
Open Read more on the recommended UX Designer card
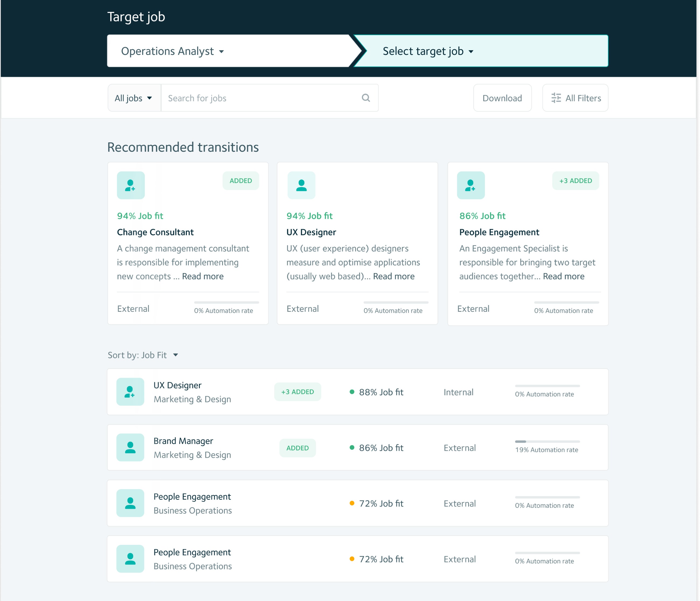[394, 277]
